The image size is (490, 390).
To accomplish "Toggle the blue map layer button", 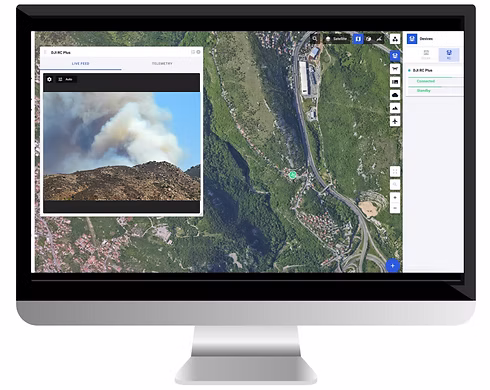I will coord(358,39).
